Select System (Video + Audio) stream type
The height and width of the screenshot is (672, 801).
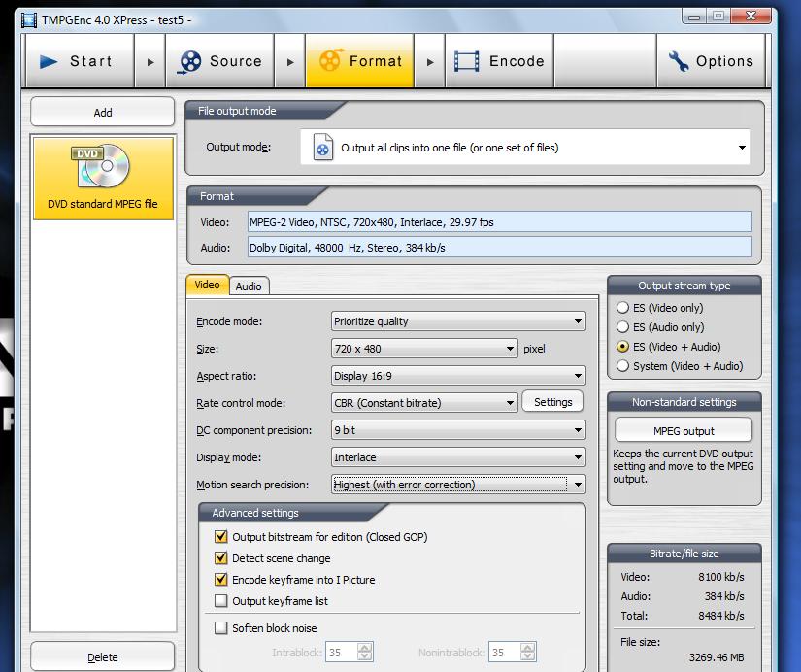click(622, 366)
